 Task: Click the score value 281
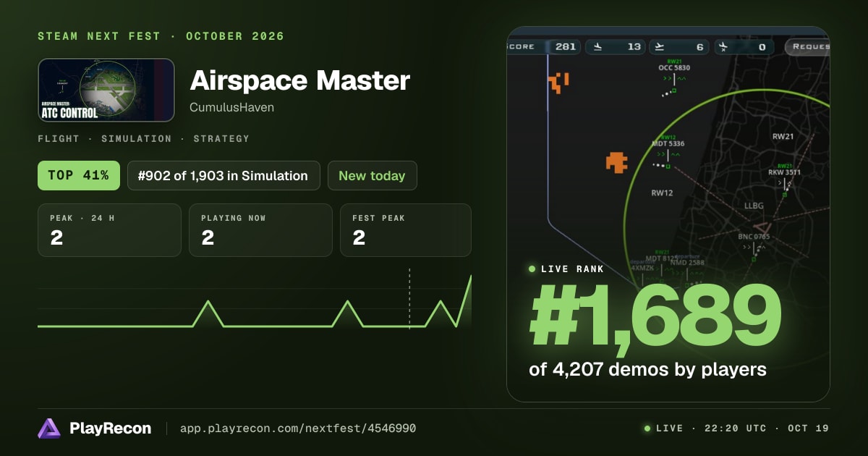click(x=566, y=46)
